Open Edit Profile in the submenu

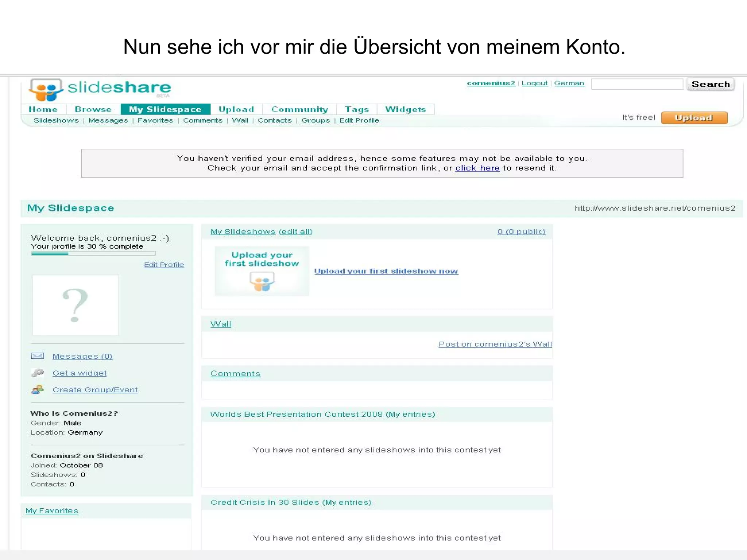[x=359, y=120]
